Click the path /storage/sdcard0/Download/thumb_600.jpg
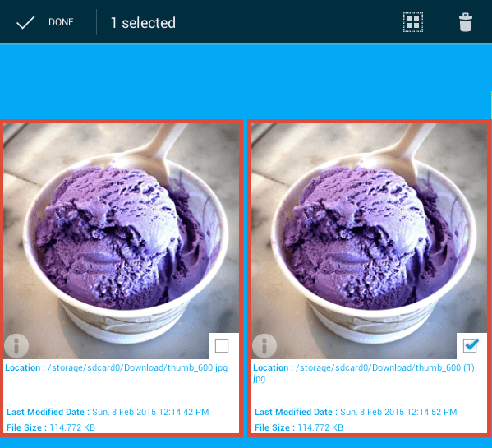The width and height of the screenshot is (492, 448). 137,367
